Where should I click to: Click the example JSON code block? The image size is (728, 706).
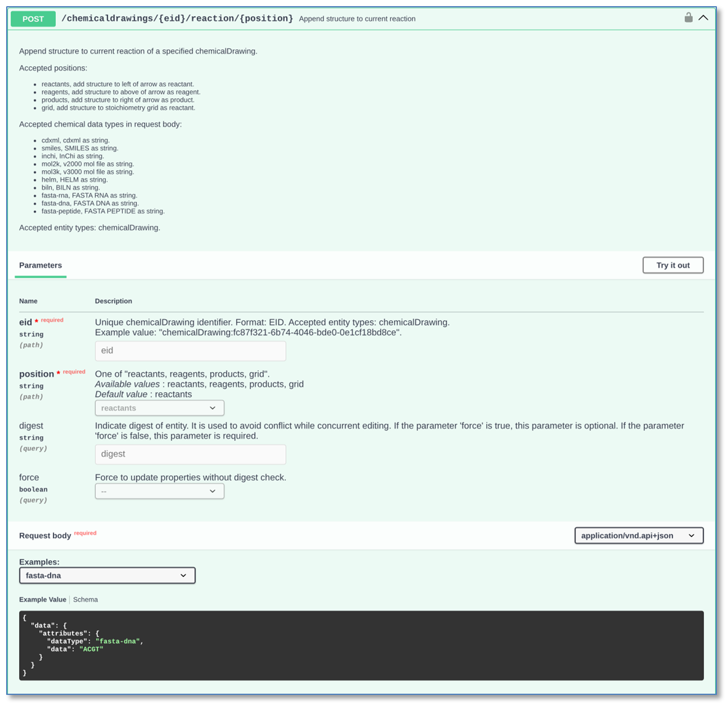[x=361, y=646]
